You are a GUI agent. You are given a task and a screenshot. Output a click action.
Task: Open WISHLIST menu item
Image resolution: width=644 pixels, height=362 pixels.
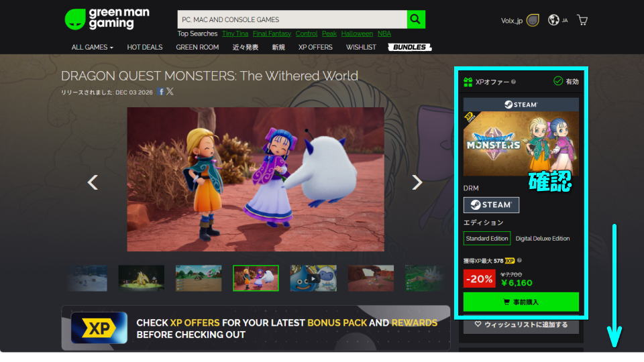[x=361, y=47]
